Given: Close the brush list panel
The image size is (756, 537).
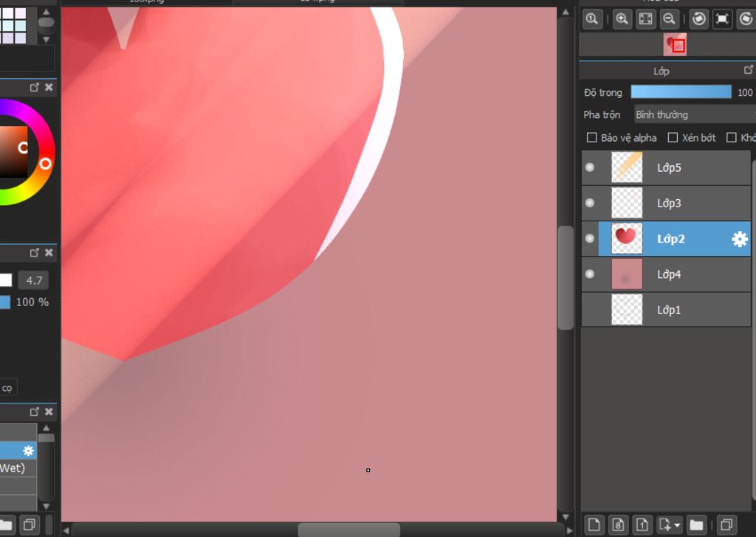Looking at the screenshot, I should (x=49, y=412).
